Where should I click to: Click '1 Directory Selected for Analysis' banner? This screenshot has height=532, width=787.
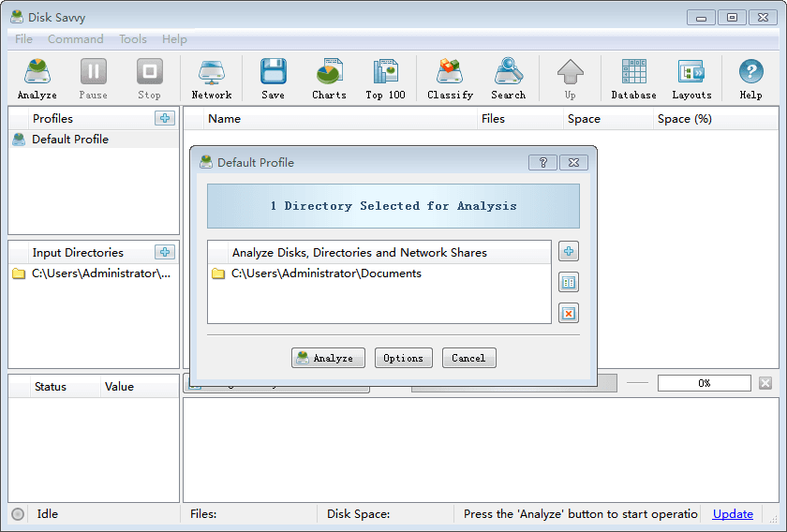(x=393, y=206)
